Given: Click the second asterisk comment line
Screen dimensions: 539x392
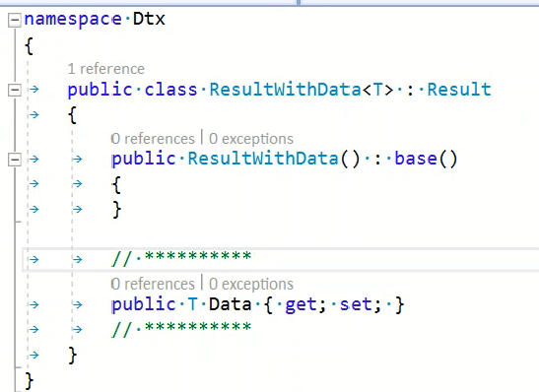Looking at the screenshot, I should 181,327.
